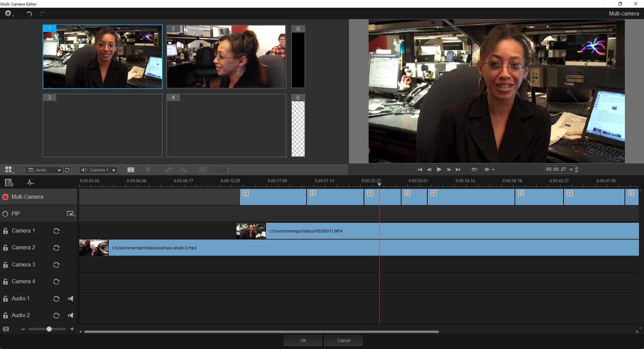Unlock the Camera 2 track

5,248
